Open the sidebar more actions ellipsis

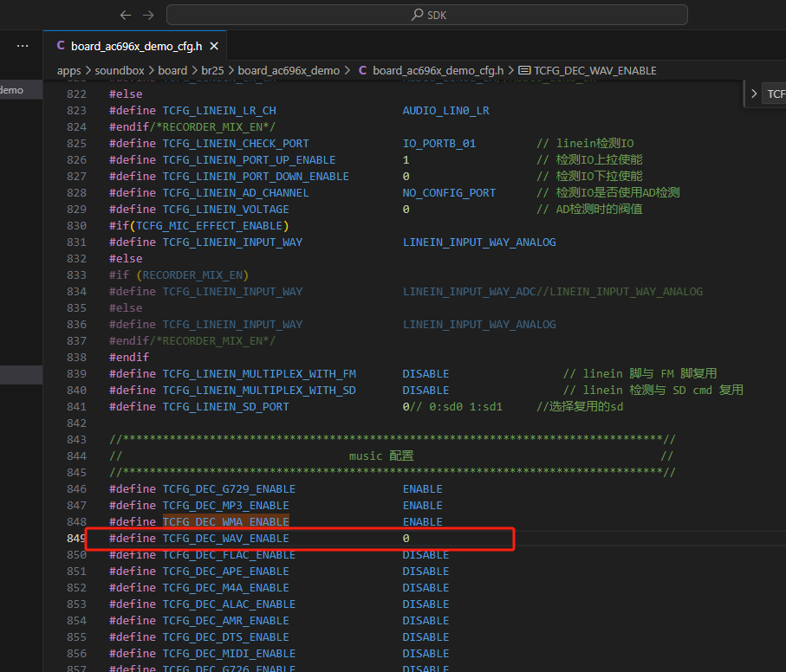(23, 46)
